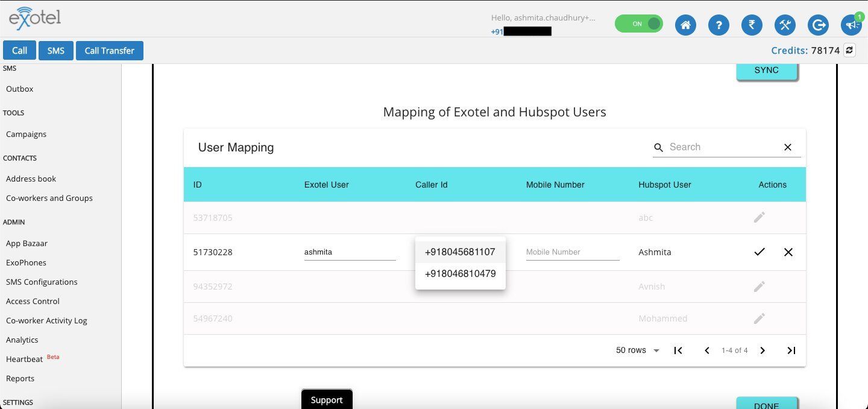The width and height of the screenshot is (868, 409).
Task: Select caller ID +918045681107
Action: [460, 252]
